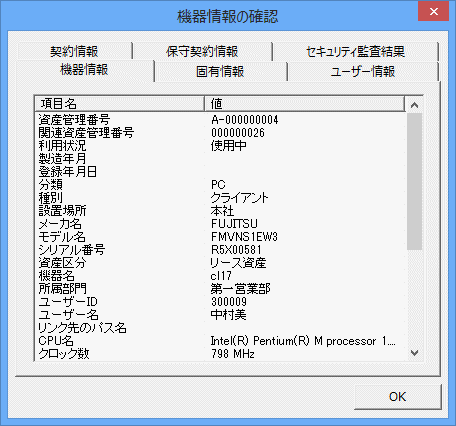Click the vertical scrollbar thumb
Image resolution: width=456 pixels, height=426 pixels.
(414, 181)
